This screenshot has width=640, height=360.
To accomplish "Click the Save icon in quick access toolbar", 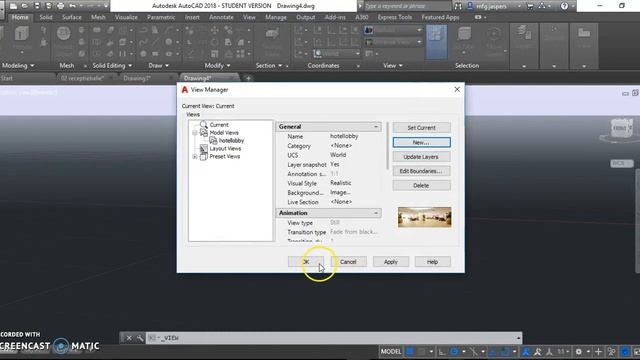I will point(37,6).
